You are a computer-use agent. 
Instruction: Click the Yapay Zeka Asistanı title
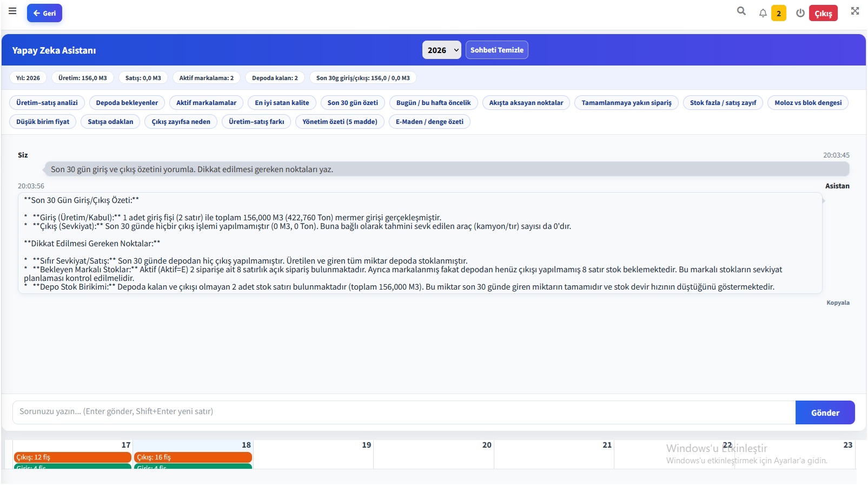tap(54, 50)
